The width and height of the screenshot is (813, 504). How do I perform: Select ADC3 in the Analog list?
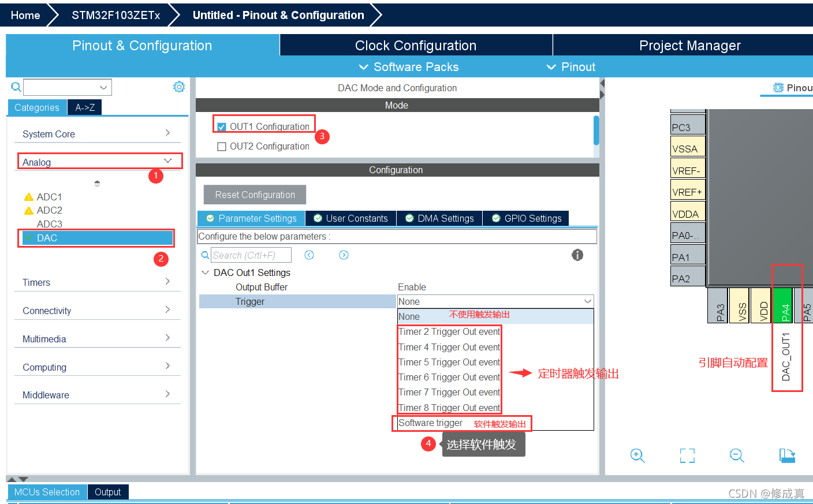pos(50,224)
